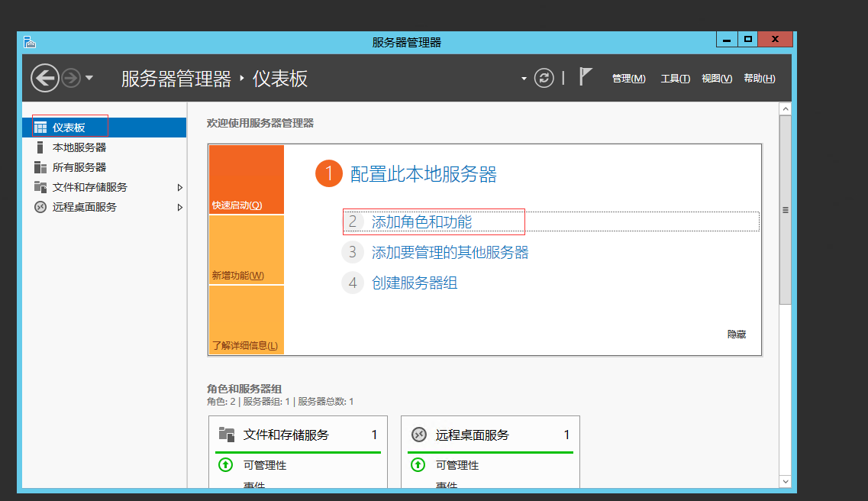
Task: Select the 快速启动(Q) orange tile
Action: tap(246, 179)
